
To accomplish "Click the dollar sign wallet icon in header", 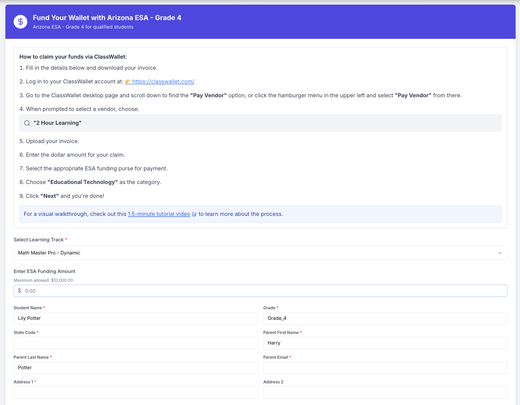I will tap(20, 22).
